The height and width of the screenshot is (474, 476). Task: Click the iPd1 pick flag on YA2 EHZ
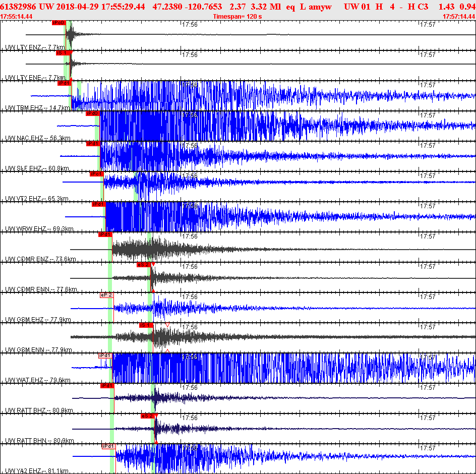pos(108,446)
